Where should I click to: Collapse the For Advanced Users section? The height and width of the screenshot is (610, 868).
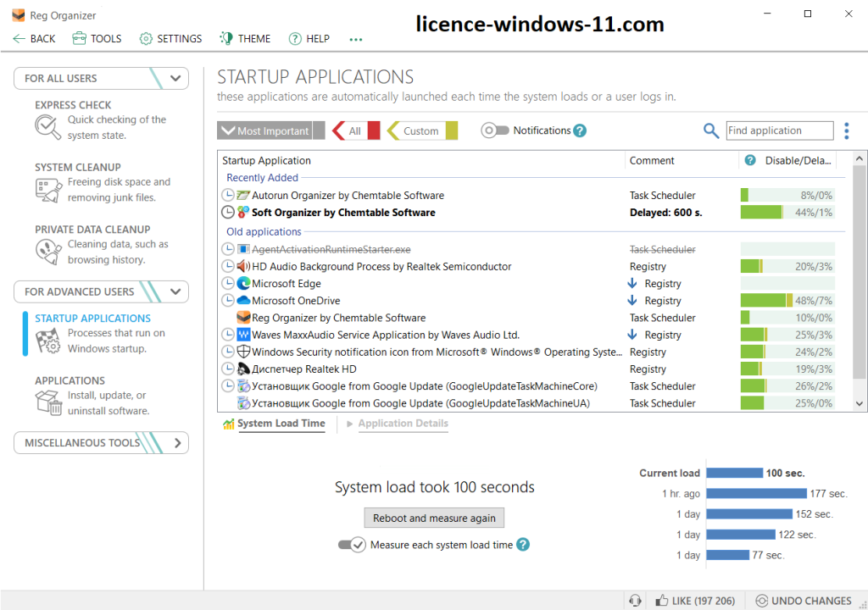coord(175,291)
